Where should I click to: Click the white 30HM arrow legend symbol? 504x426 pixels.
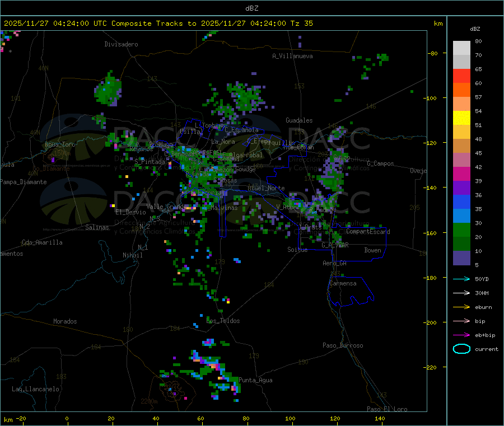[x=461, y=293]
